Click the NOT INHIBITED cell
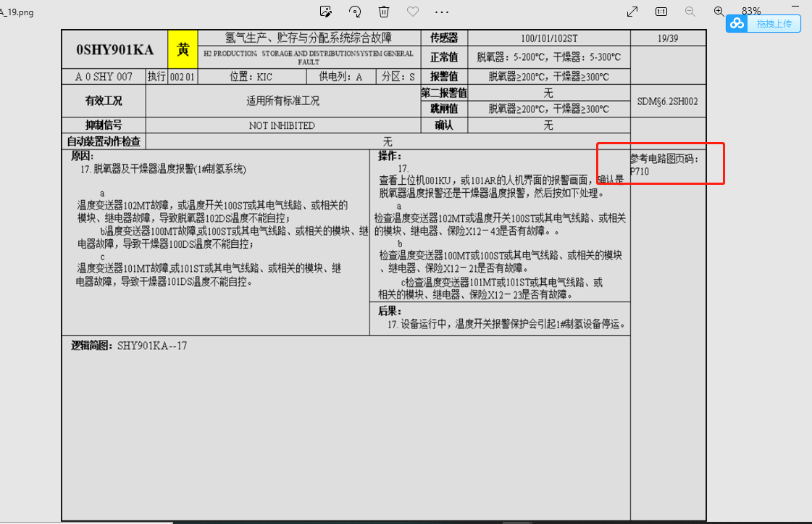 tap(282, 125)
